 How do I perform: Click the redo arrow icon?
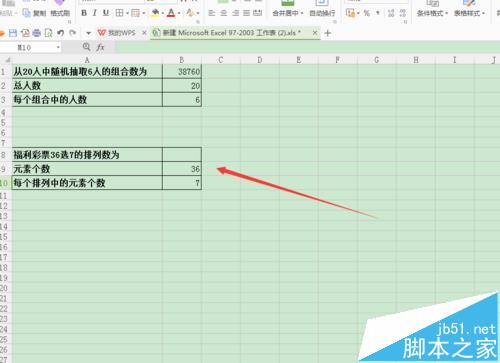pyautogui.click(x=72, y=33)
